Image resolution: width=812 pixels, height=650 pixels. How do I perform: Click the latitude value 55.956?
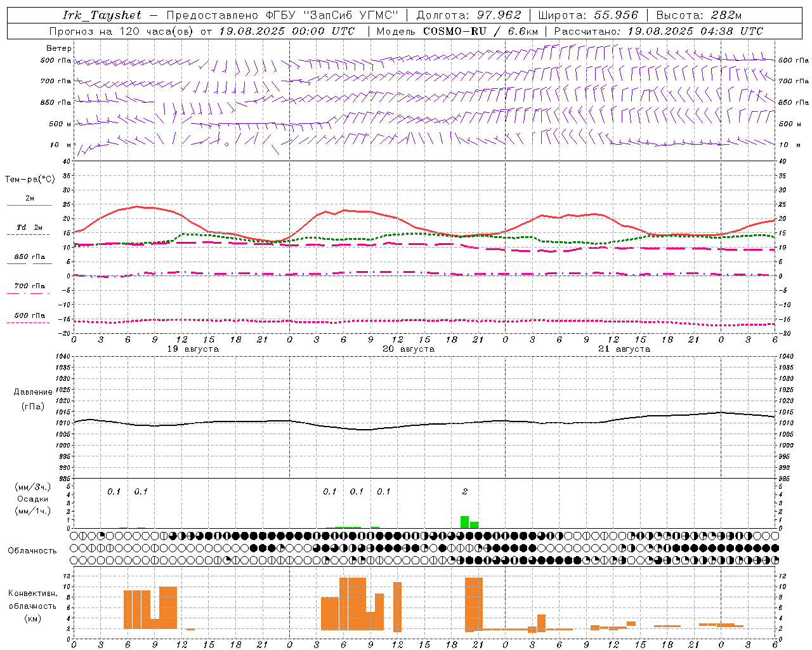616,15
